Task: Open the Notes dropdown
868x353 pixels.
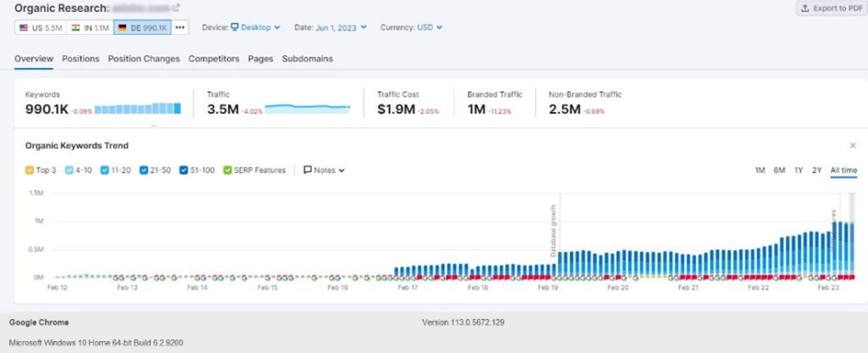Action: coord(325,170)
